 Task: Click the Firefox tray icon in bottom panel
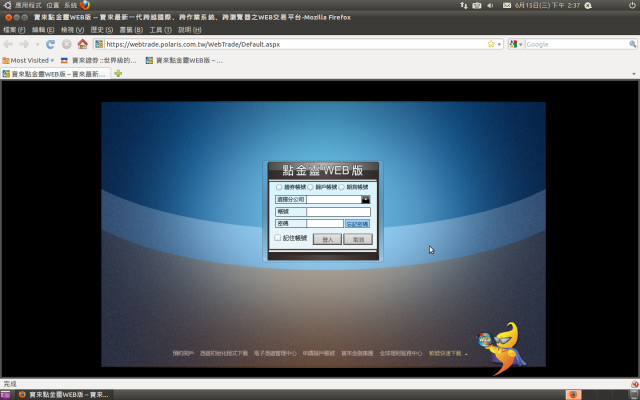tap(573, 394)
